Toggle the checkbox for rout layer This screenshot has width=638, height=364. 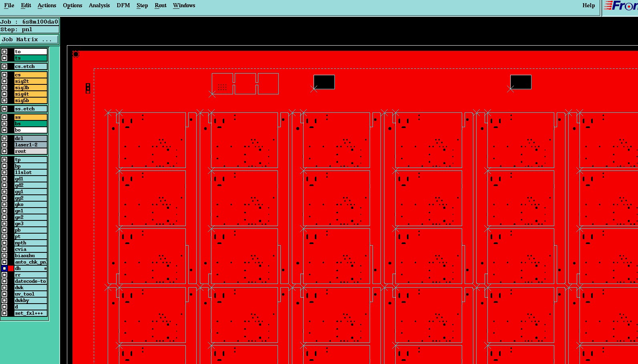tap(4, 151)
